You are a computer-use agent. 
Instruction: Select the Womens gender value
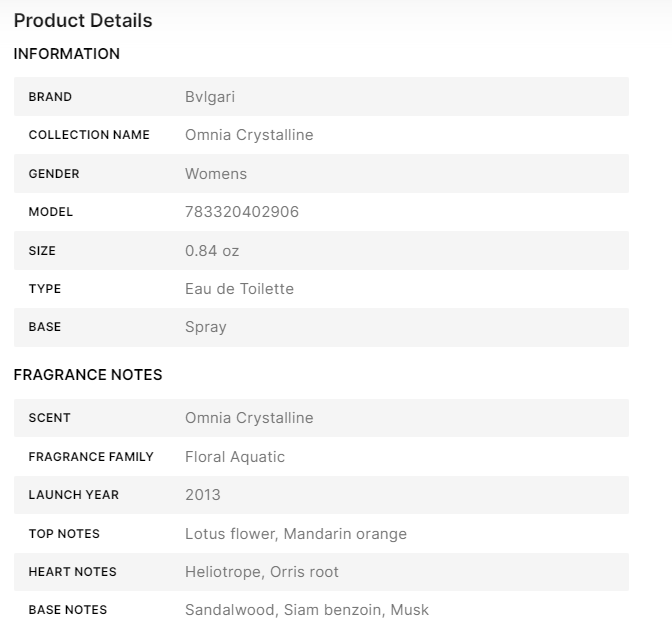(216, 174)
